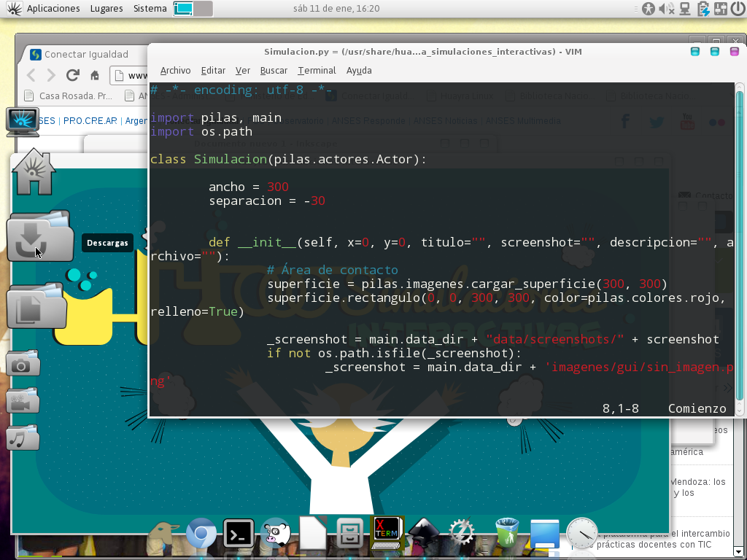This screenshot has height=560, width=747.
Task: Open the Ayuda menu in VIM
Action: (359, 71)
